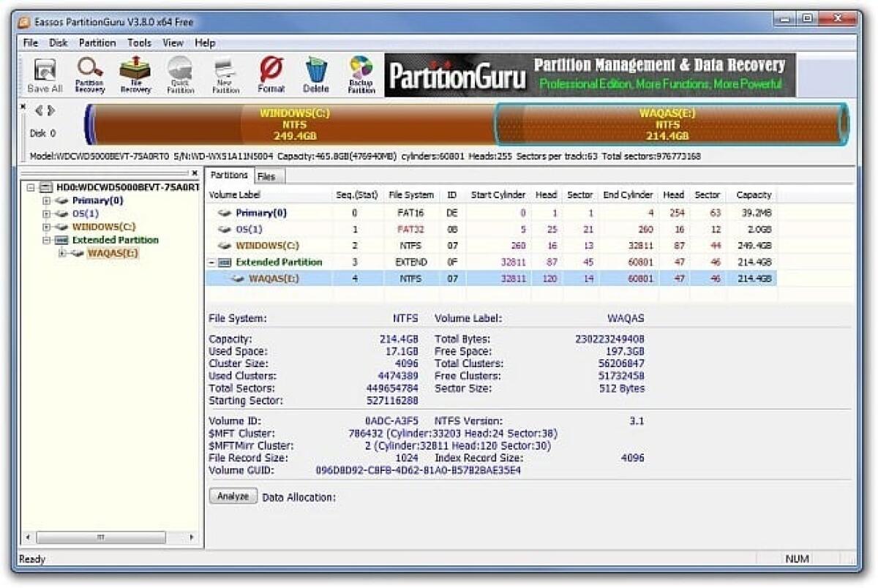Image resolution: width=878 pixels, height=588 pixels.
Task: Click the Delete partition icon
Action: click(x=315, y=73)
